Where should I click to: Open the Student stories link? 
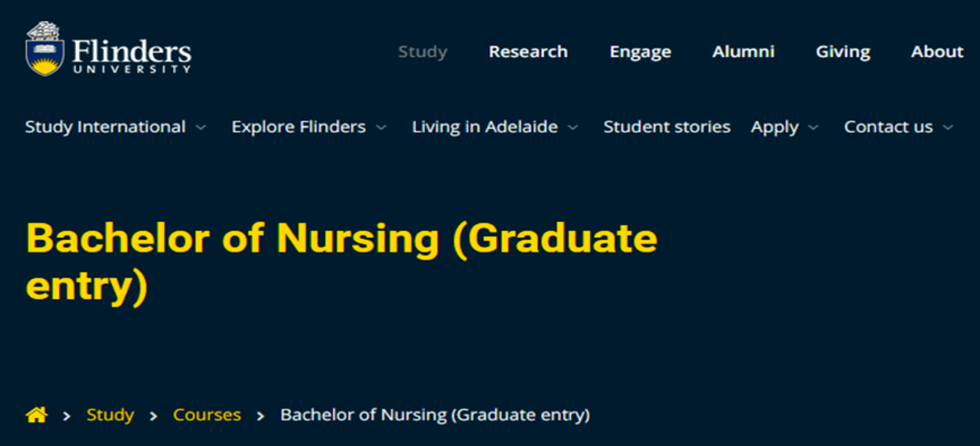point(667,127)
